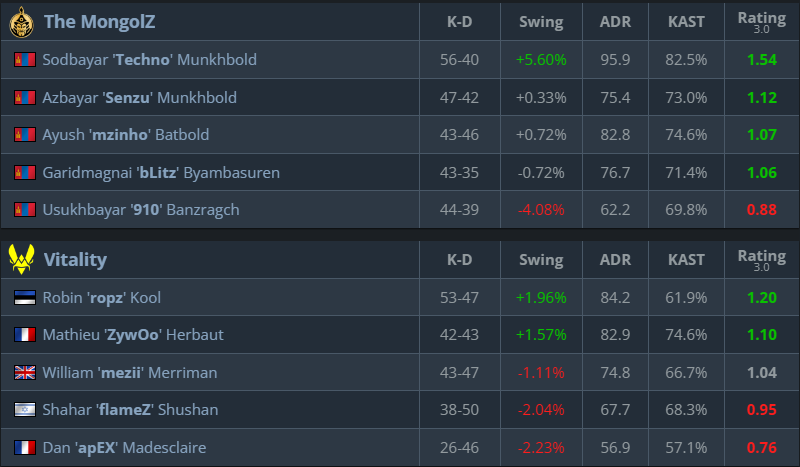This screenshot has height=467, width=800.
Task: Open the Vitality team page link
Action: tap(75, 260)
